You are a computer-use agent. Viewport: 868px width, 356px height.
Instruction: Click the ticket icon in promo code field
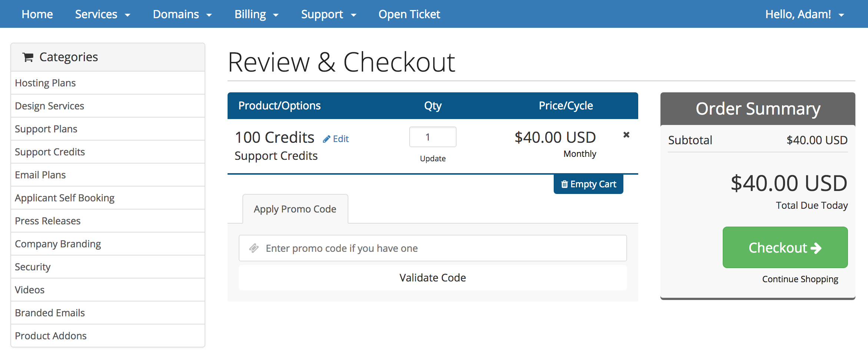pos(254,248)
